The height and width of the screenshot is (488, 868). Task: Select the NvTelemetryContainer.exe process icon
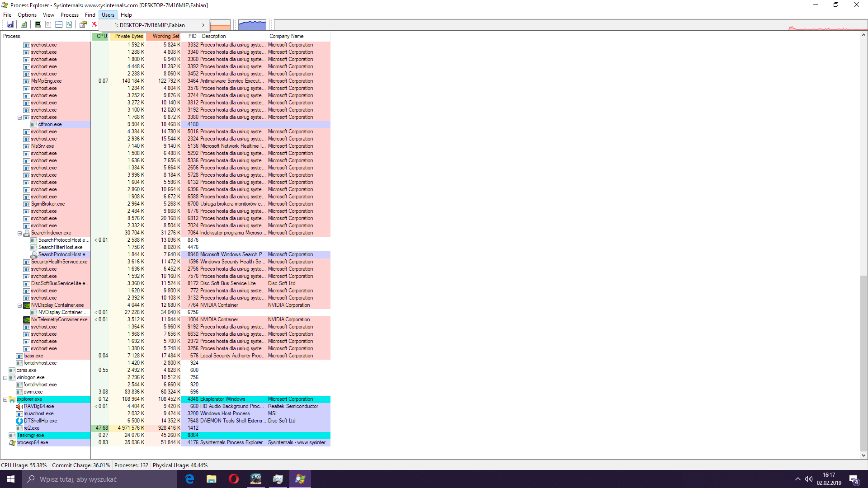click(27, 319)
